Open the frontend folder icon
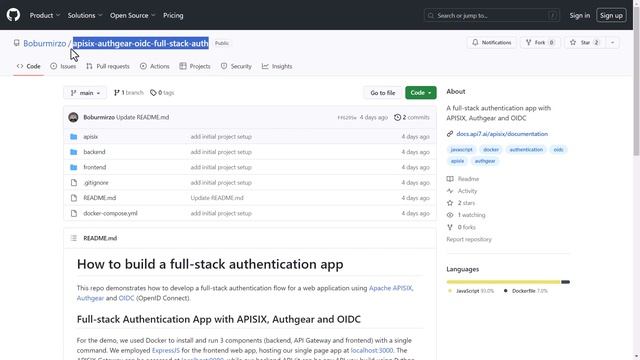Image resolution: width=640 pixels, height=360 pixels. pos(73,167)
